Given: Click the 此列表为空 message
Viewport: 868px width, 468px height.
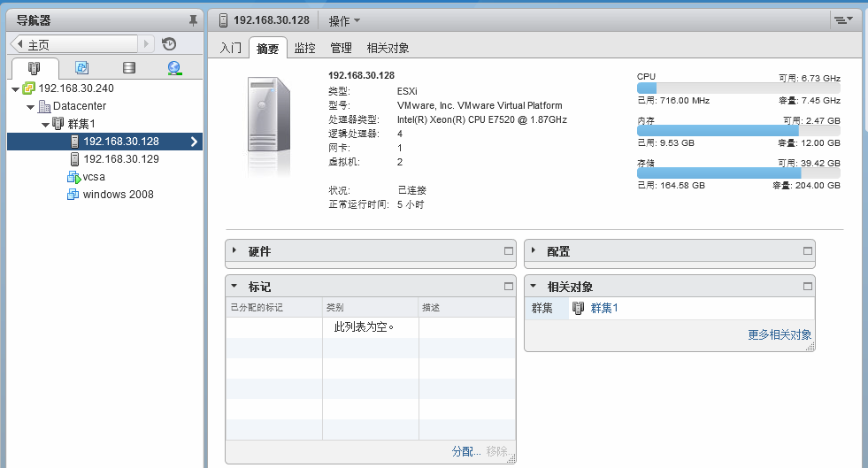Looking at the screenshot, I should [x=364, y=327].
